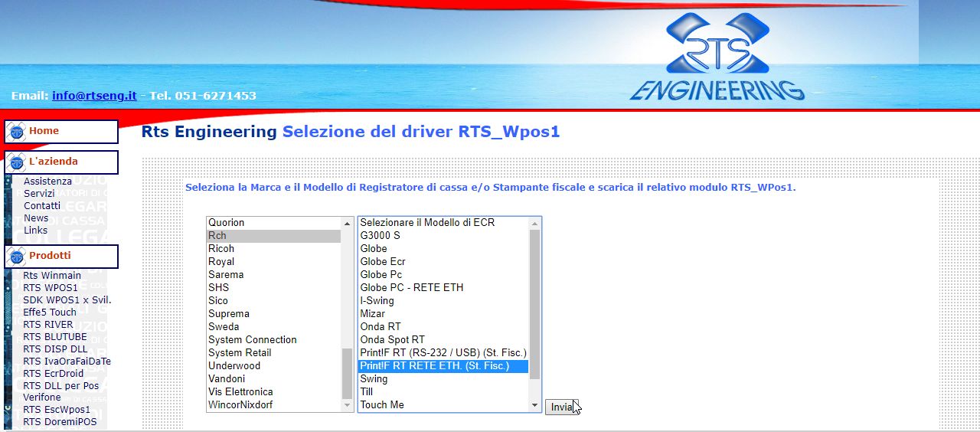
Task: Click the model list scrollbar thumb
Action: coord(535,304)
